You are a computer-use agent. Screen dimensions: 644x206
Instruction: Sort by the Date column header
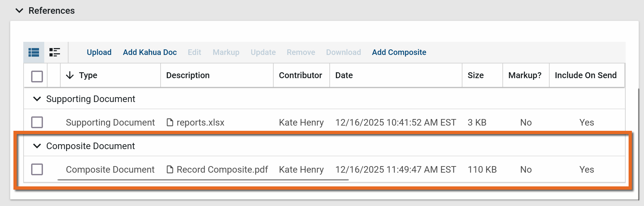point(344,76)
